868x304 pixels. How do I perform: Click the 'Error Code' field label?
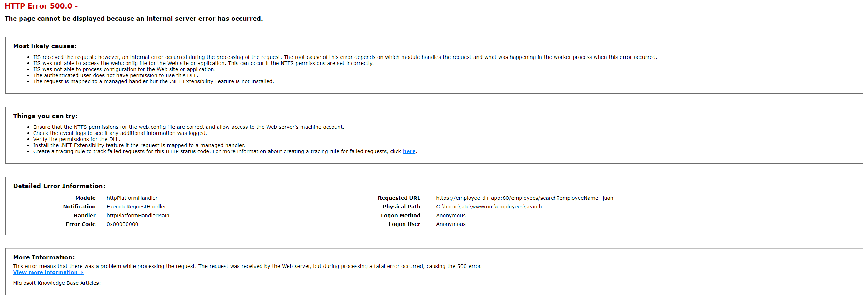click(x=81, y=224)
